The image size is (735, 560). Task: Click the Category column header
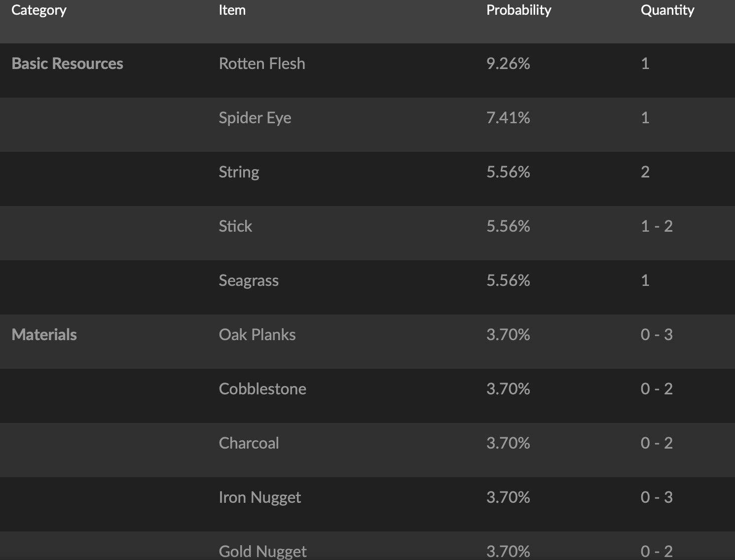click(39, 10)
